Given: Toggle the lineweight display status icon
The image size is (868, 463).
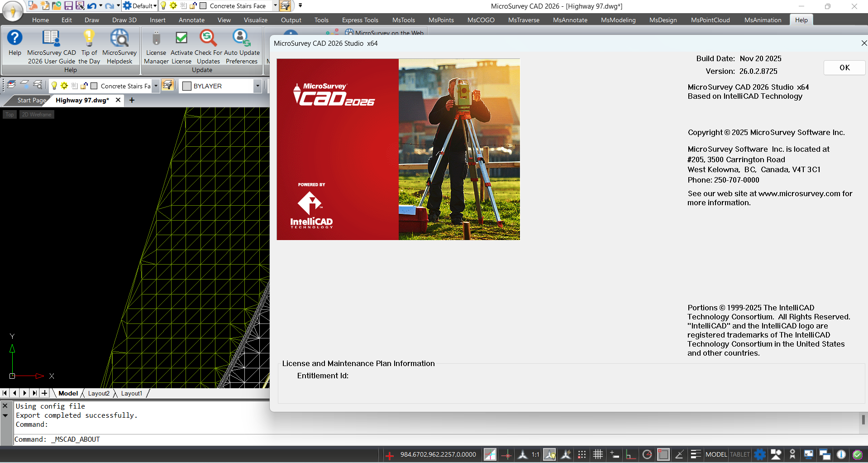Looking at the screenshot, I should click(696, 454).
